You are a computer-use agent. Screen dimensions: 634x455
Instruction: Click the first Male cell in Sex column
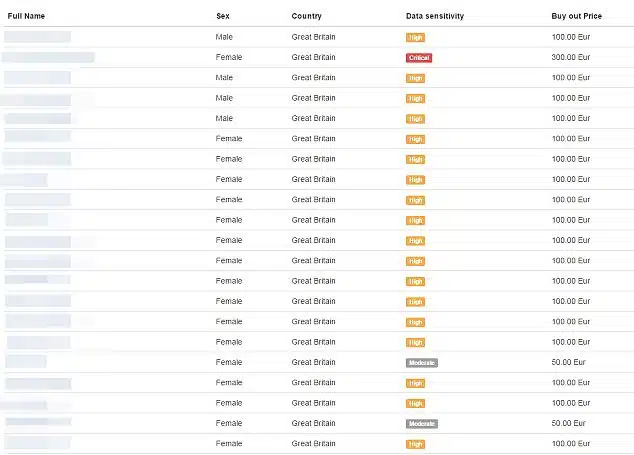click(224, 37)
